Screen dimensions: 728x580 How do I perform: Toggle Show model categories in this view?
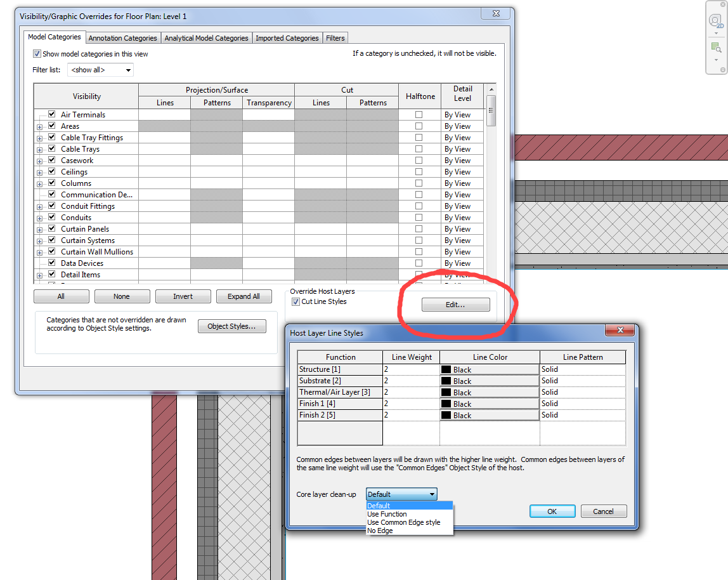[x=37, y=54]
